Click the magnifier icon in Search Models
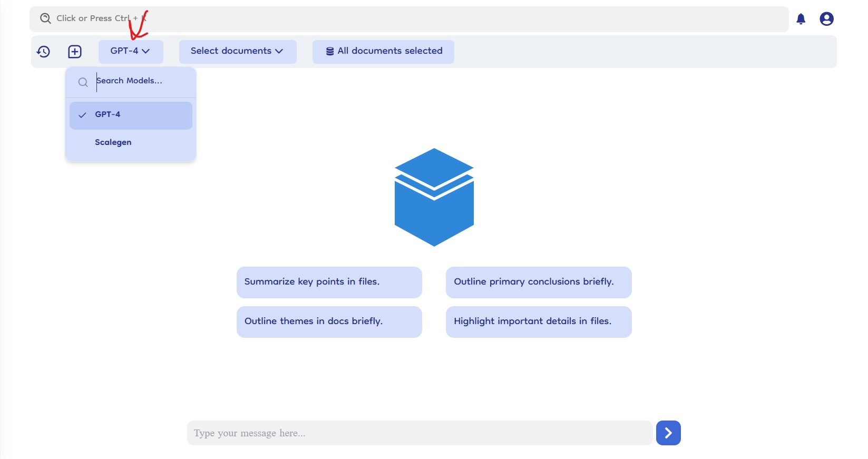This screenshot has height=459, width=868. [x=83, y=82]
